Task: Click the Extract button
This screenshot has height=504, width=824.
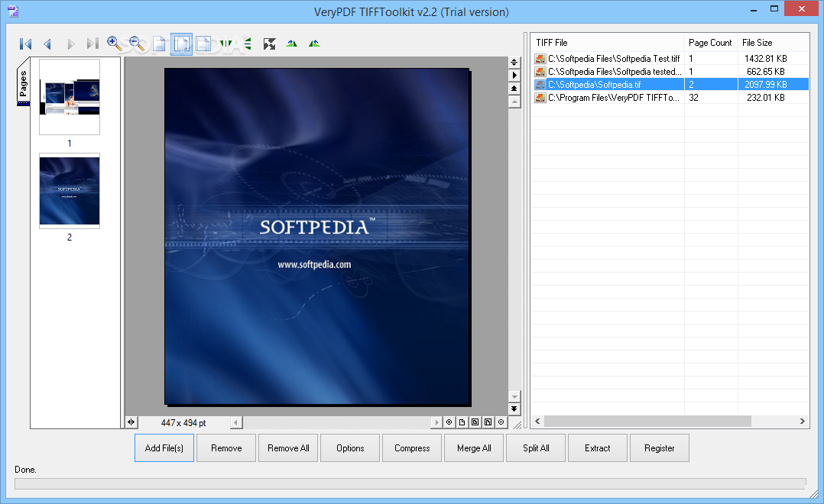Action: tap(598, 447)
